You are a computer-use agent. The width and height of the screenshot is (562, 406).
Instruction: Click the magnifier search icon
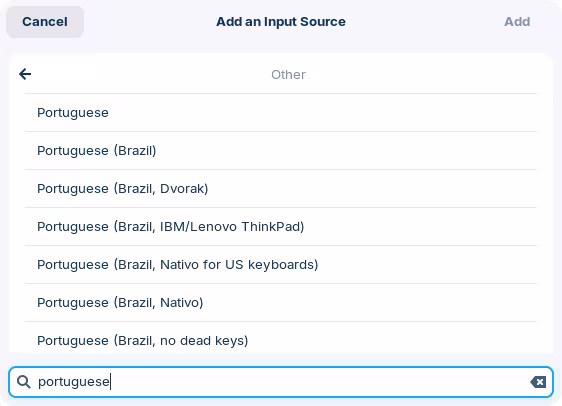click(24, 382)
